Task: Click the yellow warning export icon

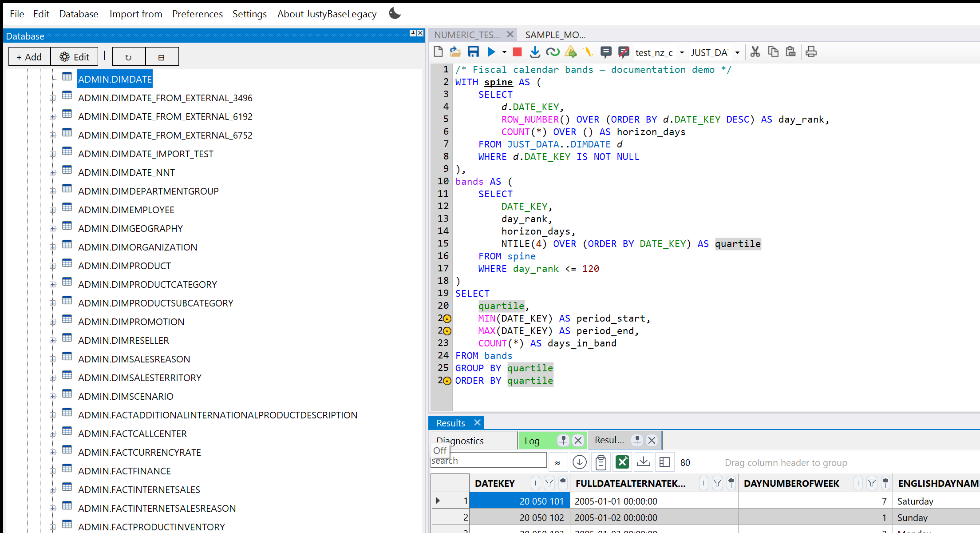Action: click(x=571, y=52)
